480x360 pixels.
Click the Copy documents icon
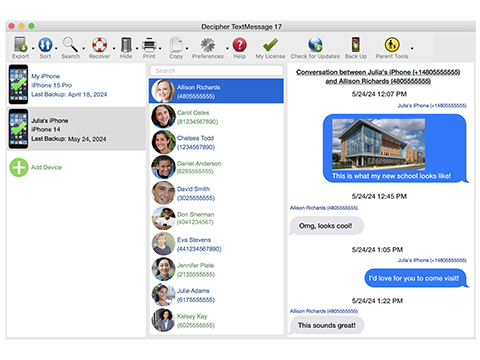(176, 45)
